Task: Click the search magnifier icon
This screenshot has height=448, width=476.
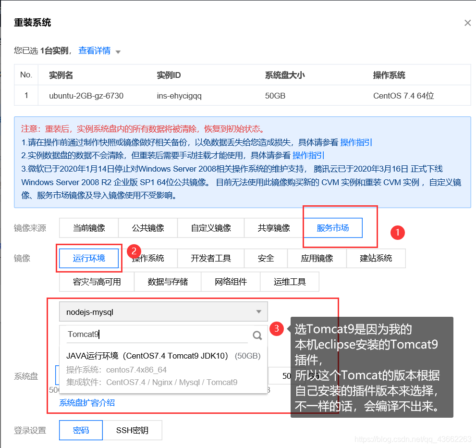Action: [x=257, y=336]
